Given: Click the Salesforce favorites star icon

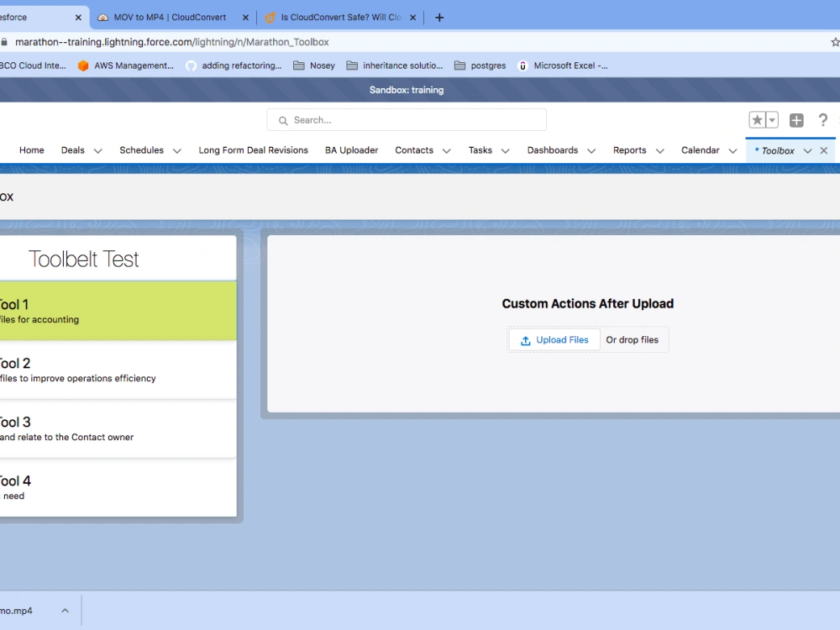Looking at the screenshot, I should [x=757, y=120].
